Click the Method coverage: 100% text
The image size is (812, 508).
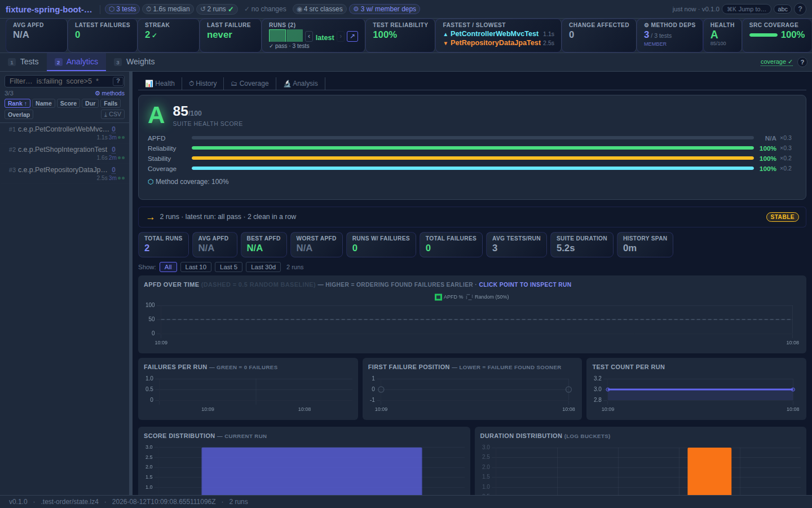pyautogui.click(x=188, y=182)
